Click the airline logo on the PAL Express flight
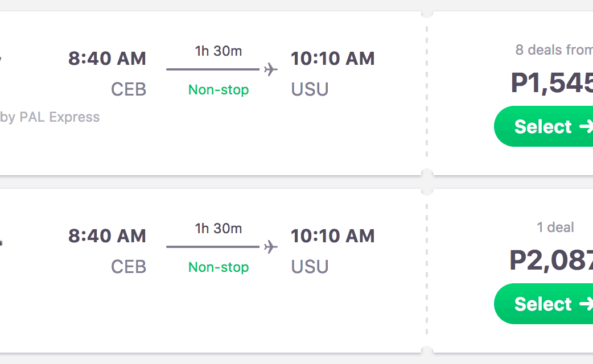Image resolution: width=593 pixels, height=364 pixels. tap(1, 57)
